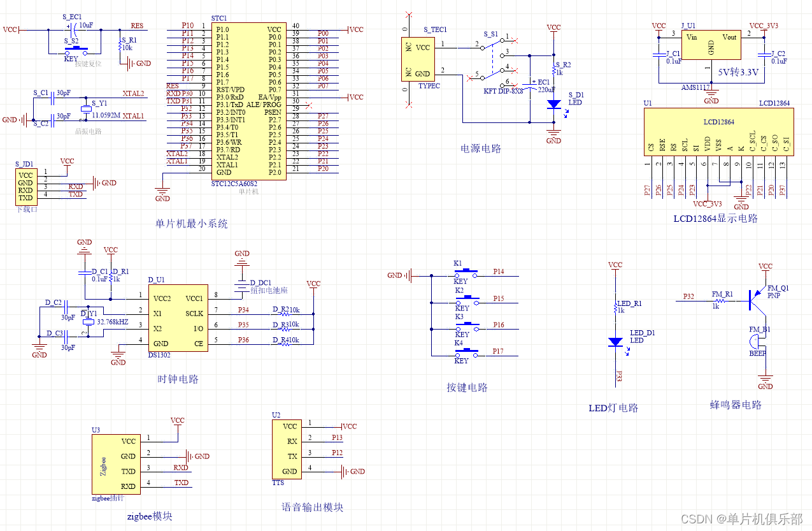Select the S_R2 1k resistor symbol

(554, 69)
